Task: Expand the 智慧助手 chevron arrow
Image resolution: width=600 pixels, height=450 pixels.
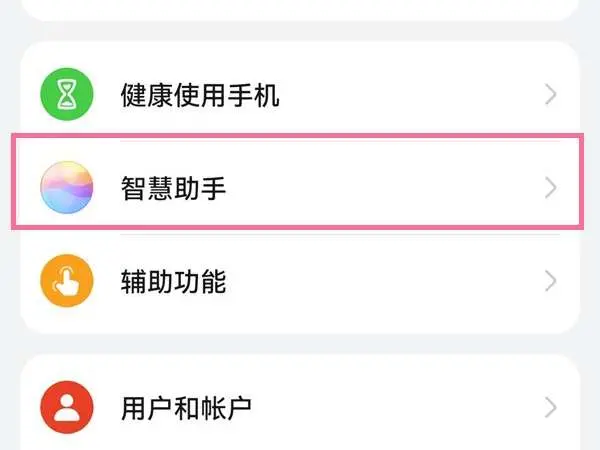Action: (x=550, y=188)
